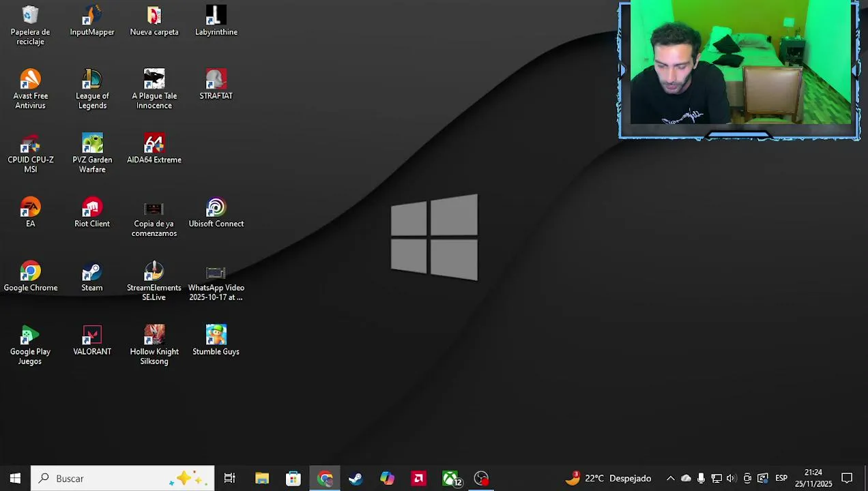Image resolution: width=868 pixels, height=491 pixels.
Task: Select the Ubisoft Connect icon
Action: (x=216, y=212)
